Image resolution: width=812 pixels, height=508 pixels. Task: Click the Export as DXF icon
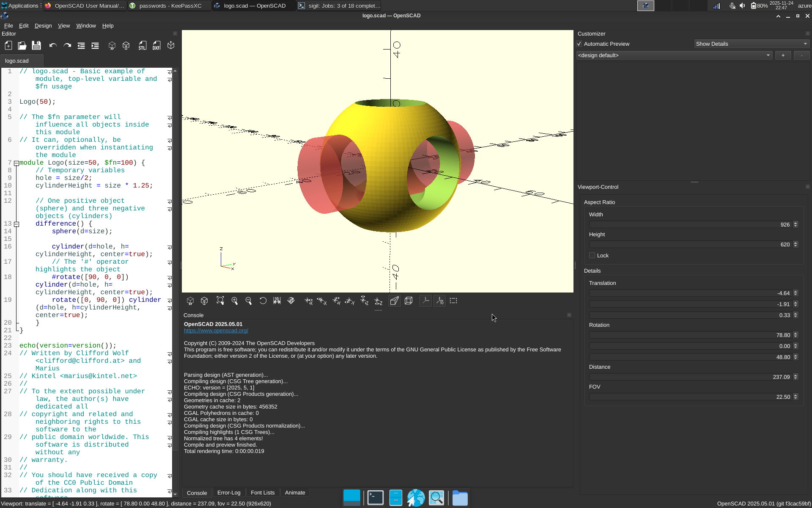coord(156,46)
